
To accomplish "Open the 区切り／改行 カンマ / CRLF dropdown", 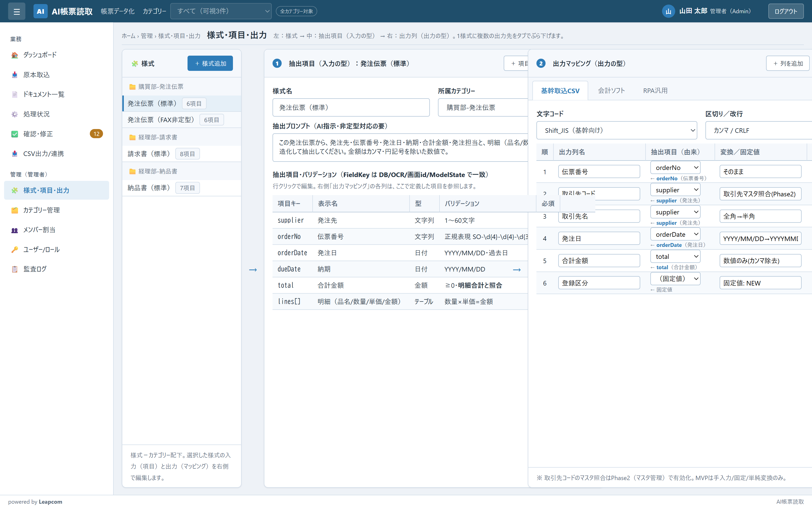I will point(759,130).
